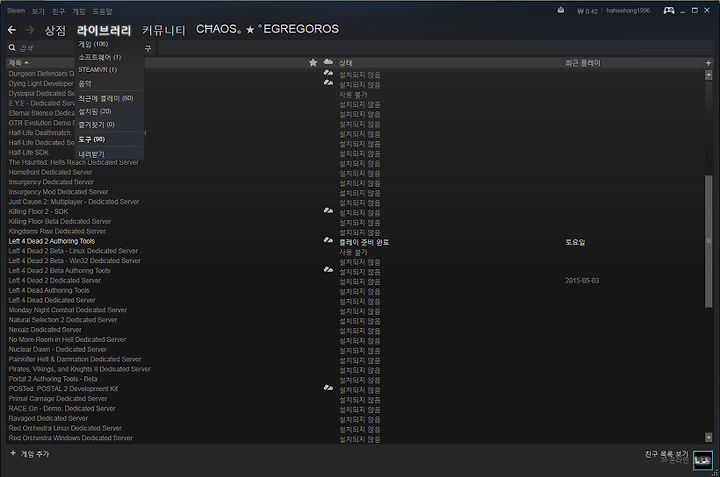Go back with the left arrow
Viewport: 720px width, 477px height.
pyautogui.click(x=12, y=30)
